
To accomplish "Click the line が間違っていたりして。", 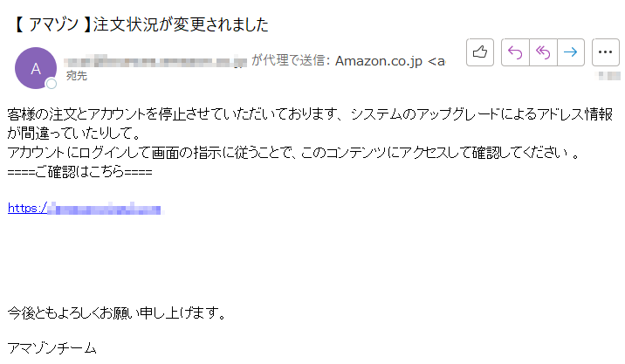I will (x=74, y=134).
